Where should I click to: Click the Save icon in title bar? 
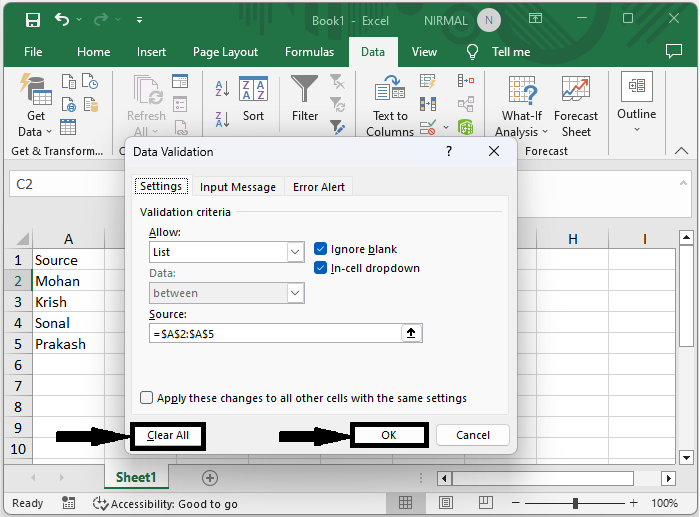coord(32,19)
